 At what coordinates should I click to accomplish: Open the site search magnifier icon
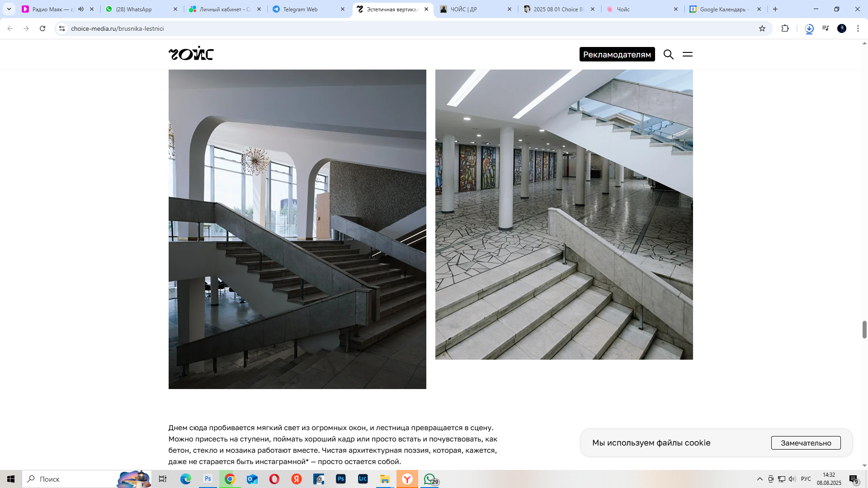tap(668, 55)
